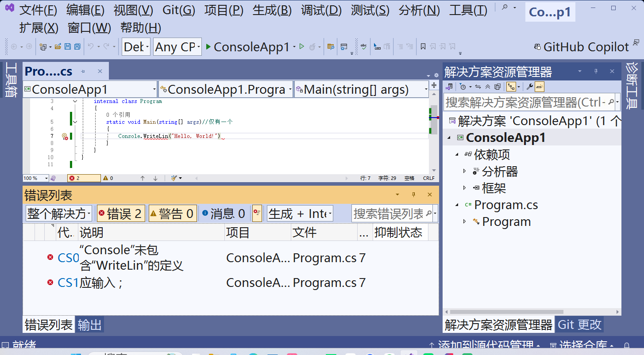Open the 文件(F) menu

pos(39,10)
